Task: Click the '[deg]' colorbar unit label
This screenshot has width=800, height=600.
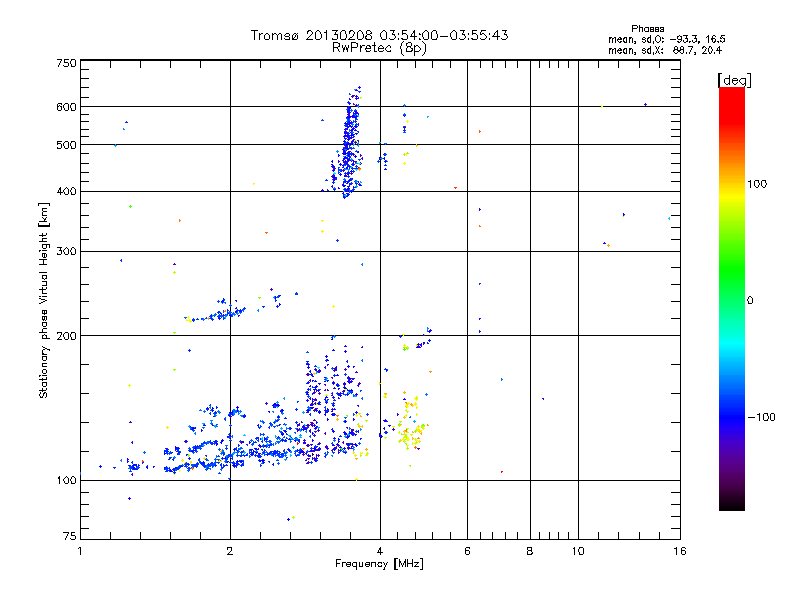Action: pos(734,80)
